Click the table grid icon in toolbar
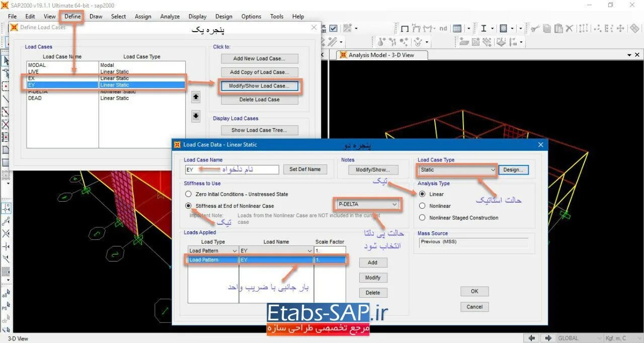 point(457,29)
